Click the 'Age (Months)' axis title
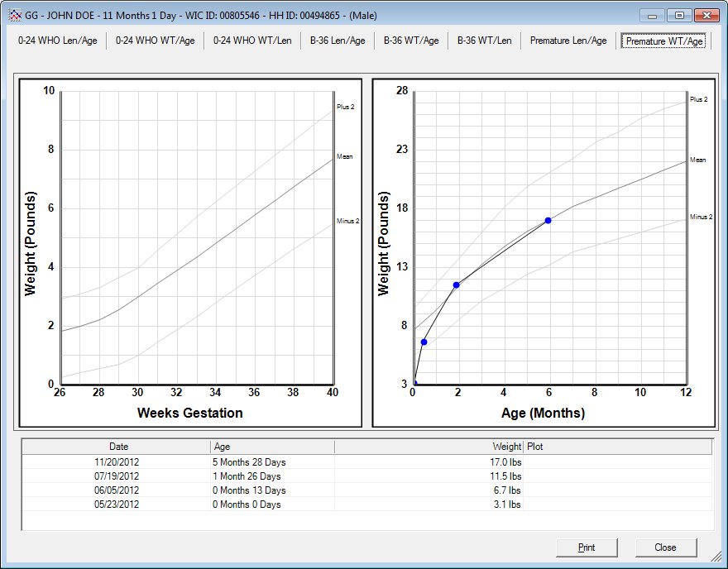This screenshot has height=569, width=728. click(543, 413)
